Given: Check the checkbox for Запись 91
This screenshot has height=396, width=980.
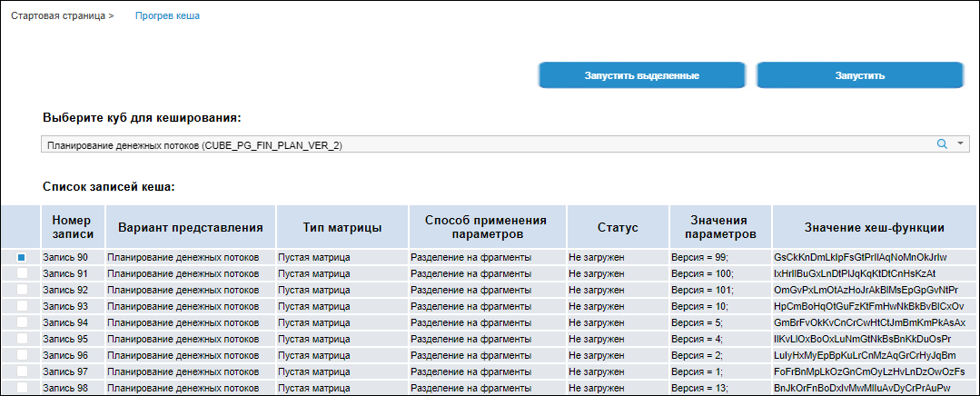Looking at the screenshot, I should 21,273.
